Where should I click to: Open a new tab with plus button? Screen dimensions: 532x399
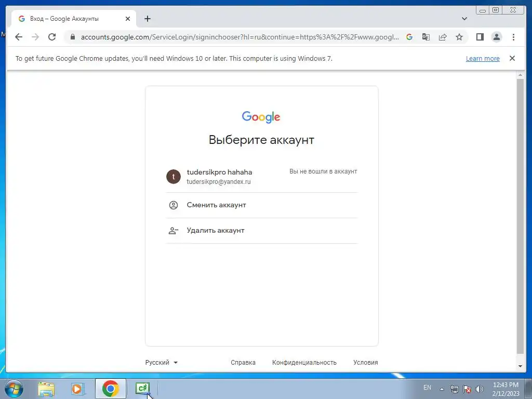(x=147, y=19)
